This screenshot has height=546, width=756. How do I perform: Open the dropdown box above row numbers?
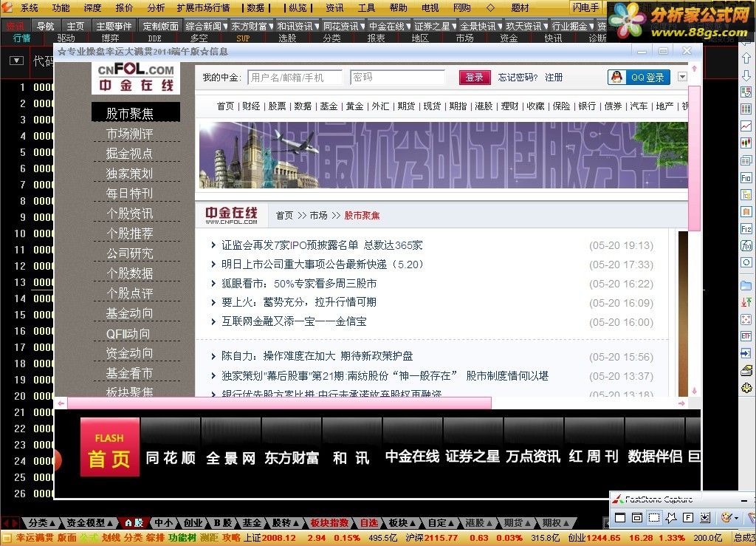[x=16, y=61]
